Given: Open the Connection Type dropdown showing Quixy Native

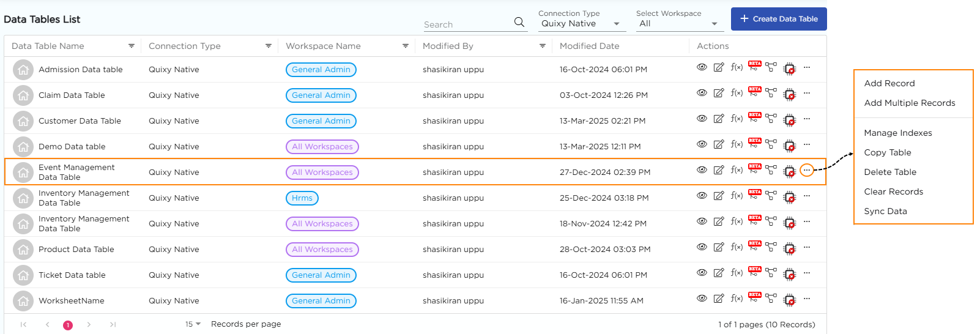Looking at the screenshot, I should [x=580, y=24].
